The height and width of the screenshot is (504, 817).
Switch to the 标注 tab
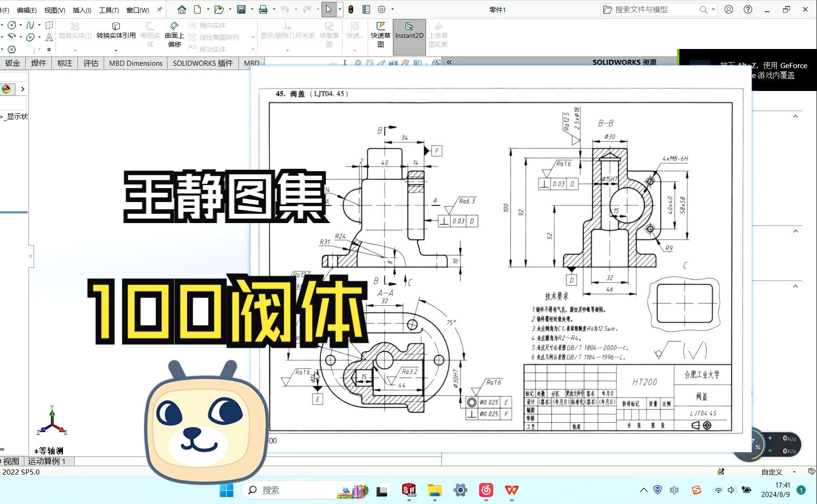(x=65, y=63)
